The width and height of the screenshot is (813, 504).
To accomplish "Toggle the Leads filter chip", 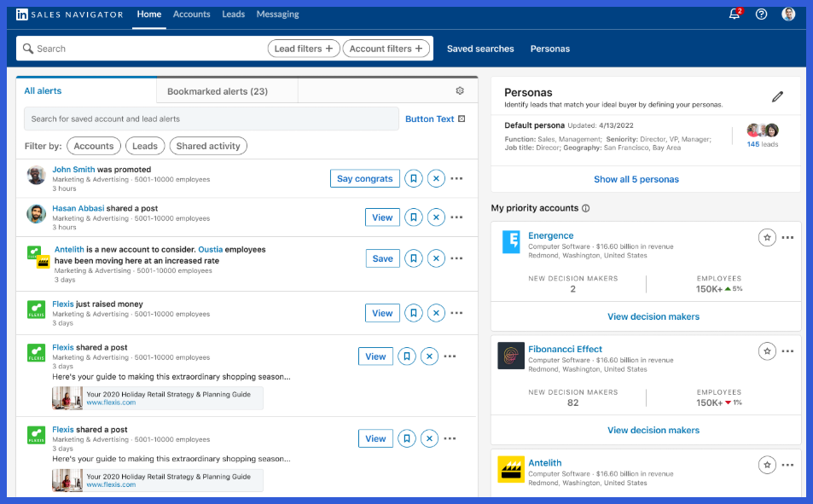I will (145, 146).
